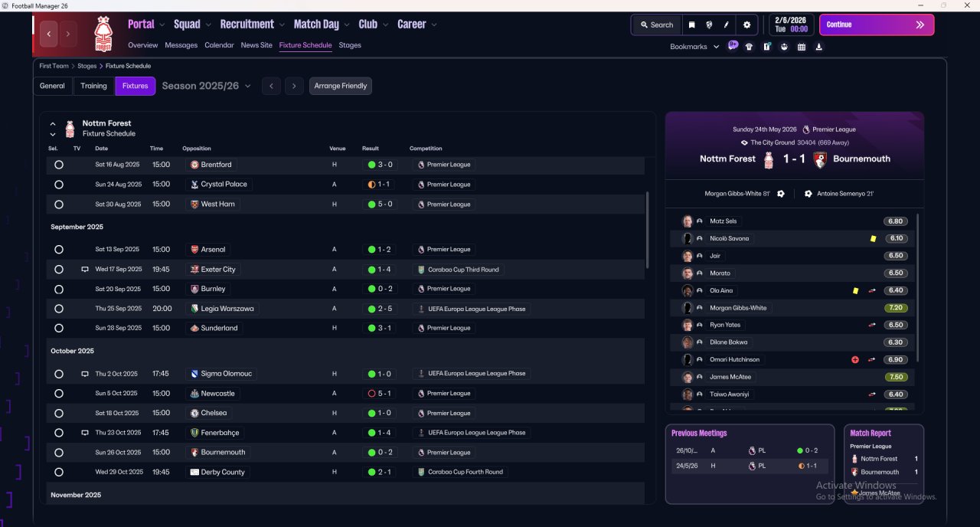980x527 pixels.
Task: Select the Chelsea fixture radio button
Action: point(59,414)
